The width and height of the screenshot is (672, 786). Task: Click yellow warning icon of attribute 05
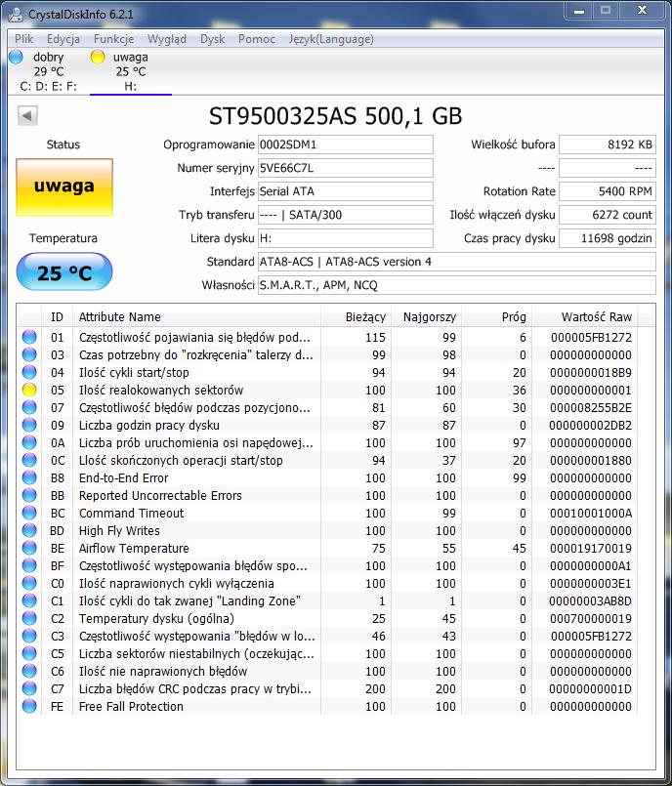[29, 390]
